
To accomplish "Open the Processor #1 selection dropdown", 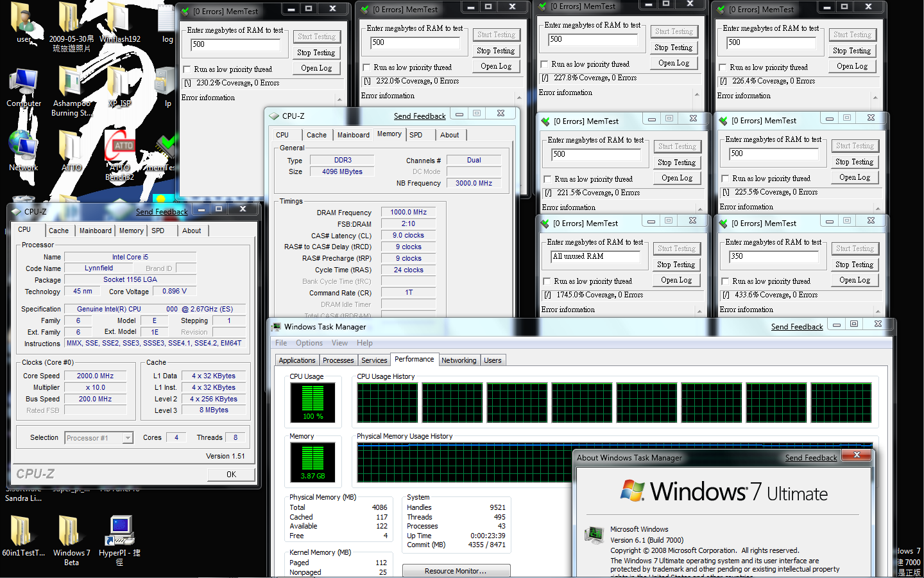I will 99,438.
